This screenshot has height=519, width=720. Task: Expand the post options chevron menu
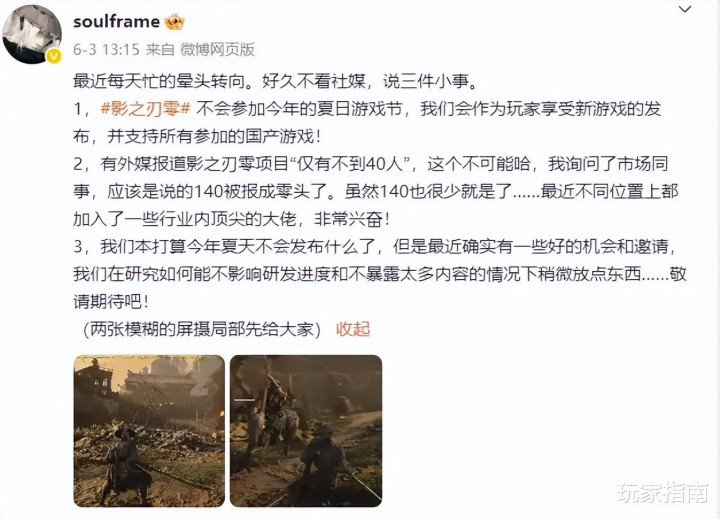click(685, 10)
